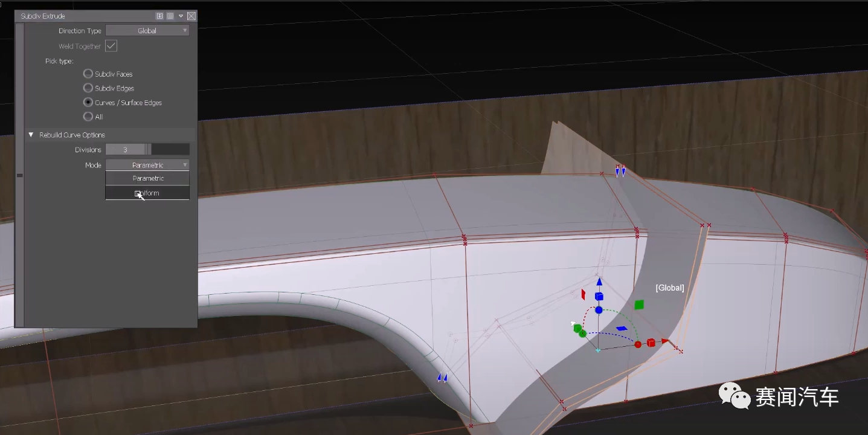The width and height of the screenshot is (868, 435).
Task: Click the red cube scale handle on the manipulator
Action: coord(651,341)
